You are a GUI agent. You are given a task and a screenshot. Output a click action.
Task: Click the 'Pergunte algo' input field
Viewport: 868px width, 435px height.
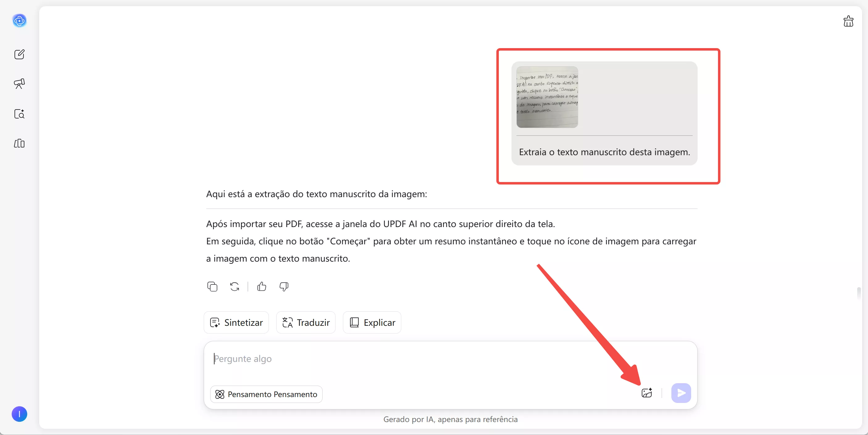404,359
